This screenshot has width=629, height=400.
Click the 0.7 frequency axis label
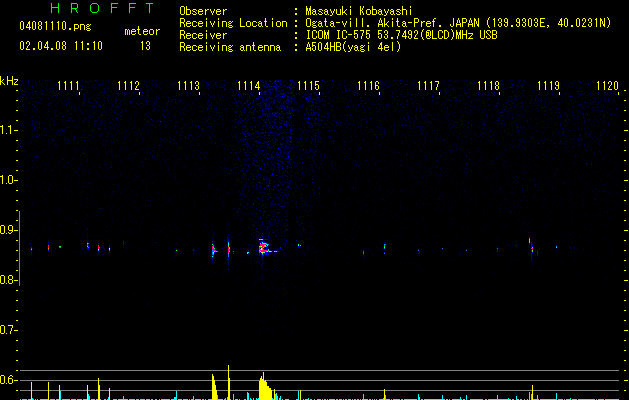[x=8, y=330]
